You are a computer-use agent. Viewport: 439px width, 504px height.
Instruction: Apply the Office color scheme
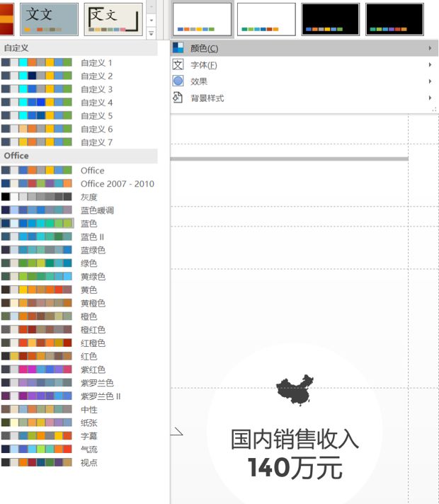tap(79, 171)
